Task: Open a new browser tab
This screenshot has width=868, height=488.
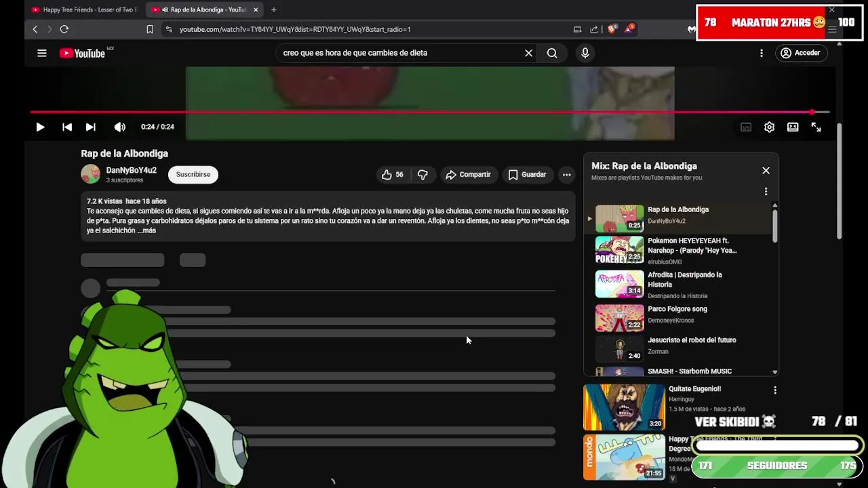Action: (274, 9)
